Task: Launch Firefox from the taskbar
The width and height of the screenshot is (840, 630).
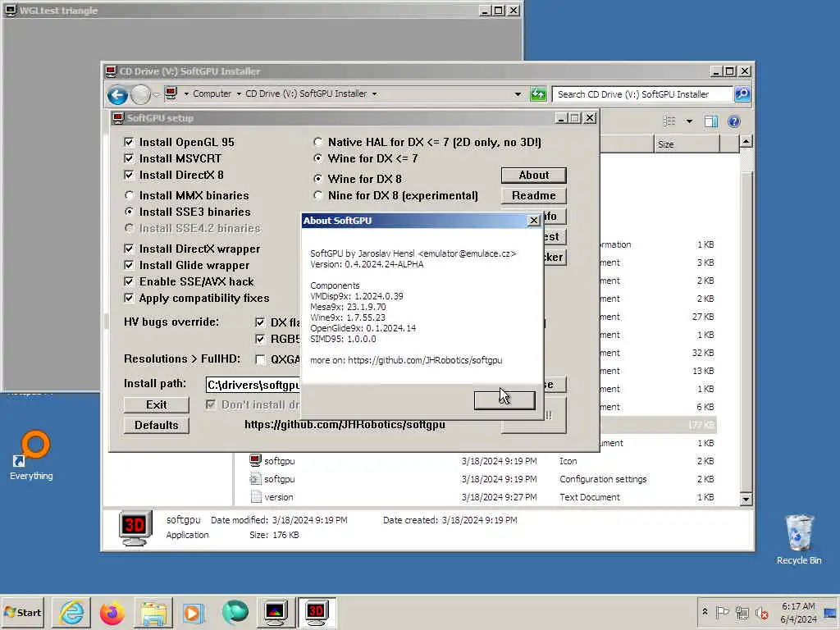Action: pos(112,612)
